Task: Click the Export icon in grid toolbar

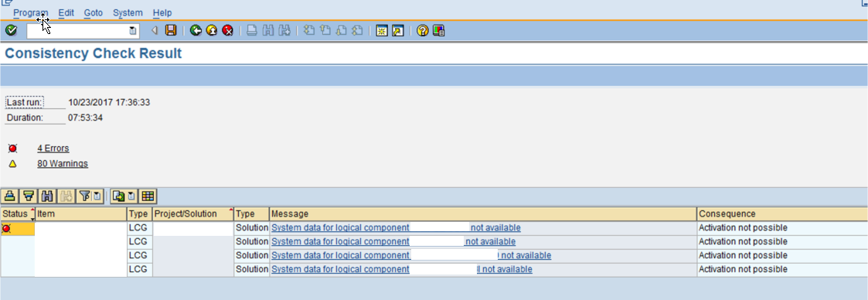Action: click(x=117, y=196)
